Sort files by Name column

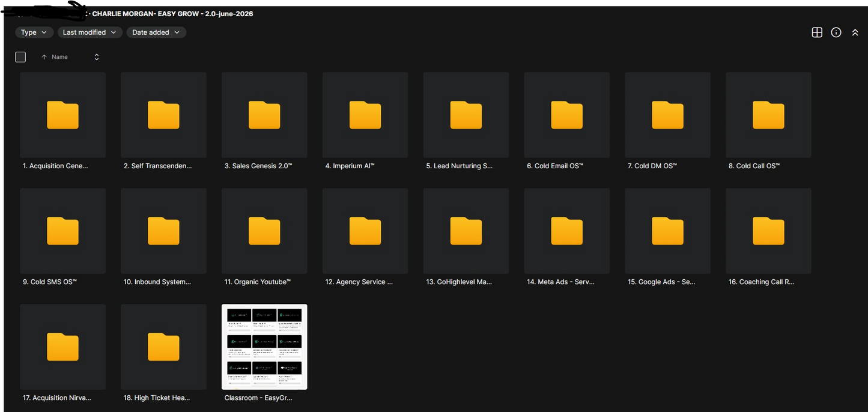(x=59, y=57)
